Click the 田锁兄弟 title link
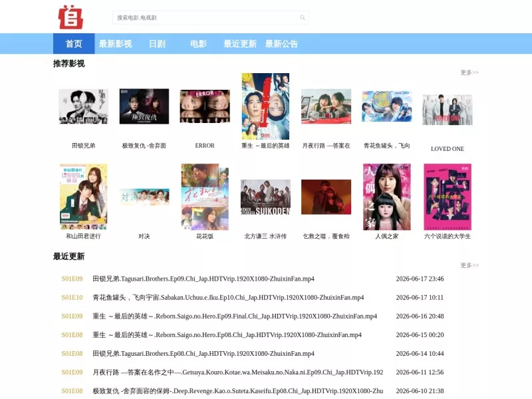The width and height of the screenshot is (532, 399). click(x=84, y=146)
